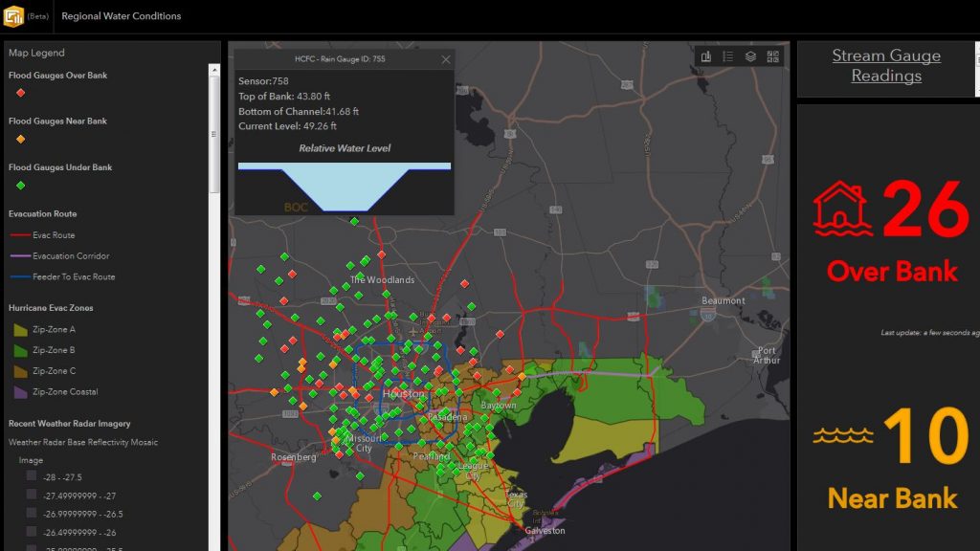Screen dimensions: 980x551
Task: Click the Galveston label on the map
Action: [x=543, y=531]
